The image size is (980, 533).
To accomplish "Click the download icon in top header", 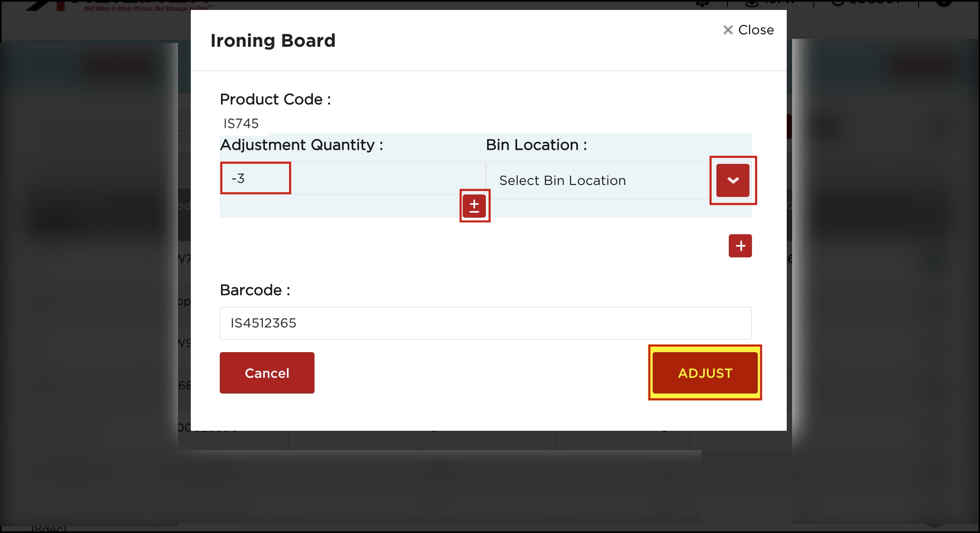I will point(751,3).
